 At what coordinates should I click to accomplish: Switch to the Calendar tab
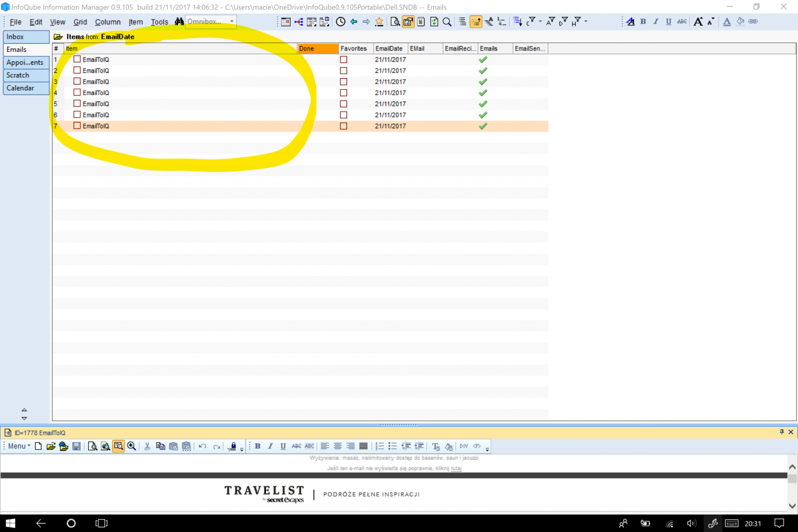(26, 88)
